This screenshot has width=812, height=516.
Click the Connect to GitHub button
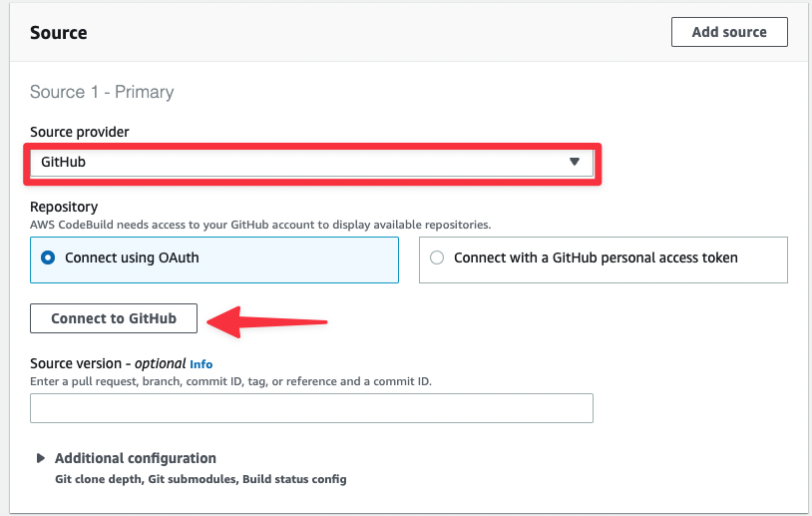click(x=114, y=318)
